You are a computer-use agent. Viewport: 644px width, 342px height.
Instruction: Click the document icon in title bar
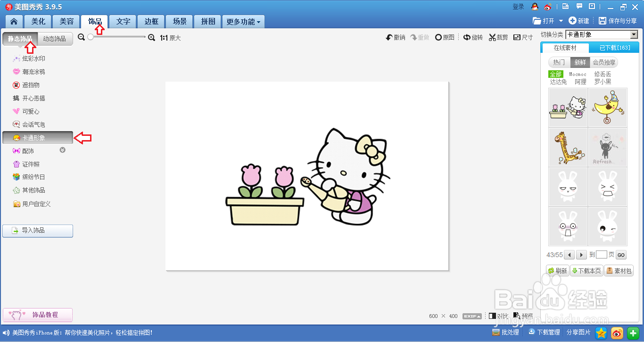(x=566, y=7)
